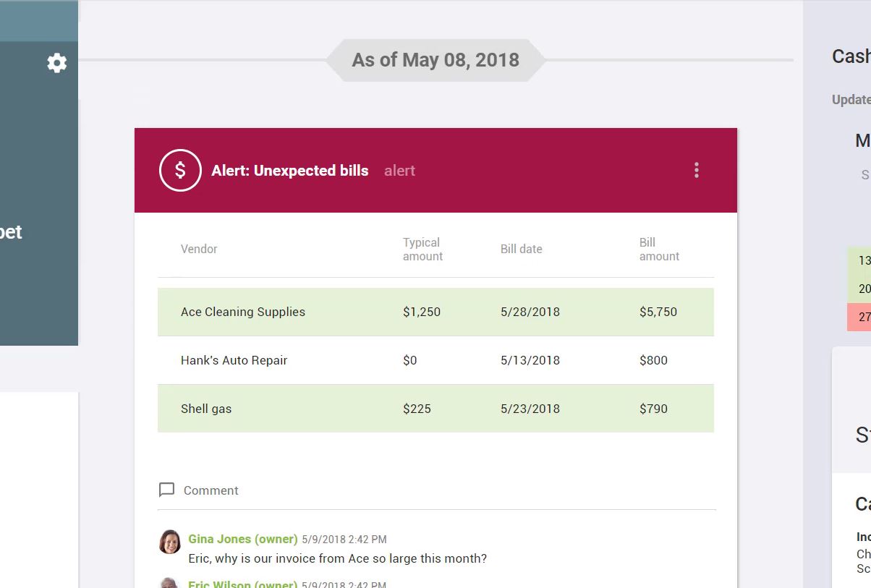Click calendar day 13 in the right panel

[x=864, y=260]
